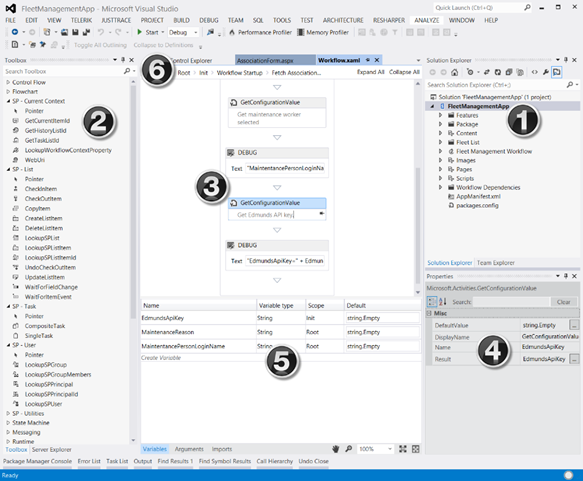Open the zoom 100% dropdown

click(390, 449)
